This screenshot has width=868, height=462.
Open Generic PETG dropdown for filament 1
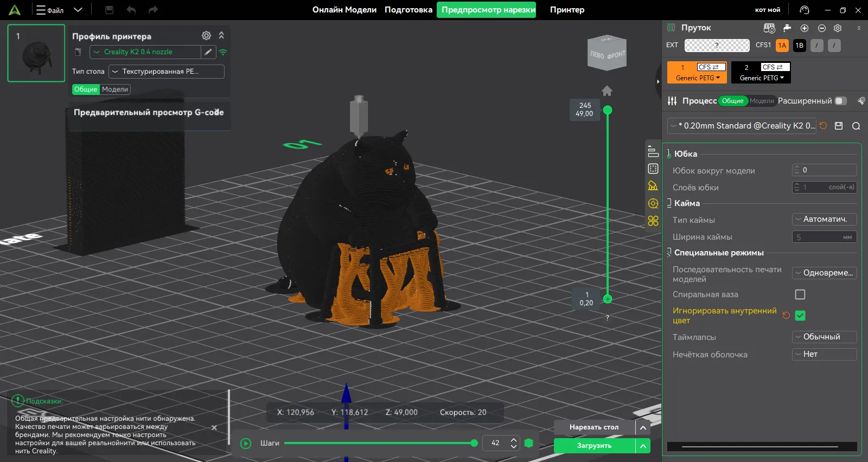click(x=698, y=78)
